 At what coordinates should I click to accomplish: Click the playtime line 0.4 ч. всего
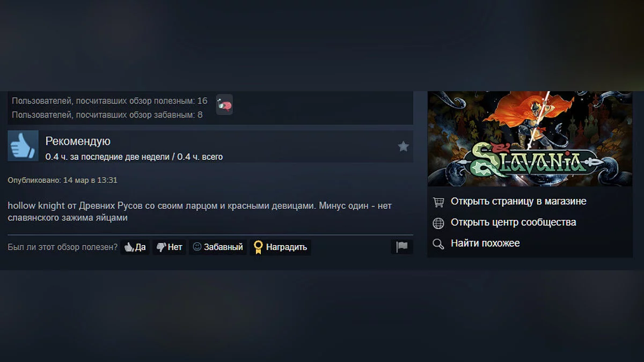pos(134,157)
